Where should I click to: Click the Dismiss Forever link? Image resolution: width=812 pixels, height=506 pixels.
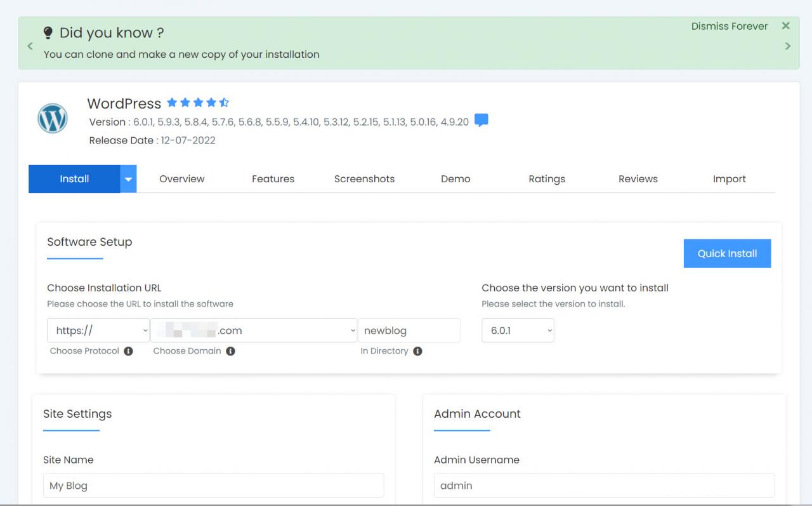pos(730,26)
